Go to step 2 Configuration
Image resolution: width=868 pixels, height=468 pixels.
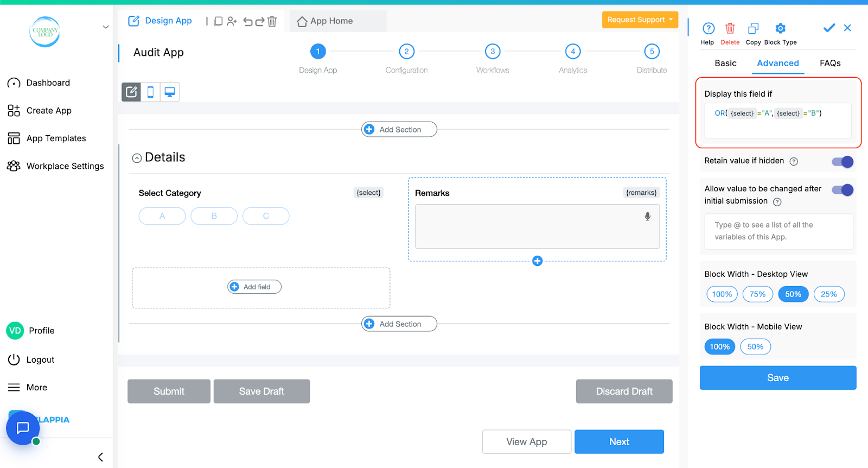pyautogui.click(x=406, y=52)
